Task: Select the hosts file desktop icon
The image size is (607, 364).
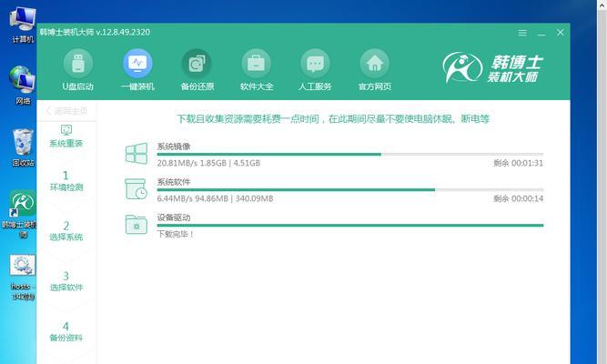Action: point(23,278)
